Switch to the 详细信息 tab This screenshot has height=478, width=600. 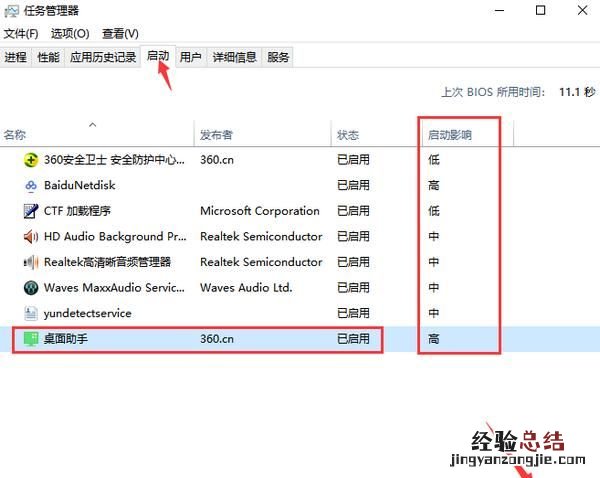234,57
